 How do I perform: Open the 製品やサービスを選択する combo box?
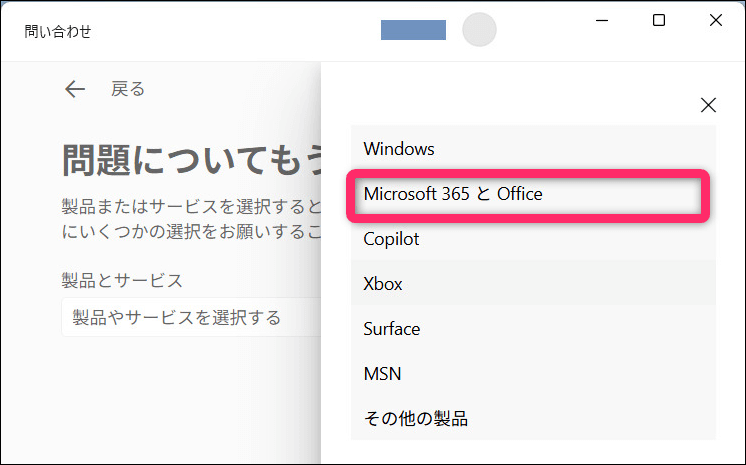[x=191, y=317]
